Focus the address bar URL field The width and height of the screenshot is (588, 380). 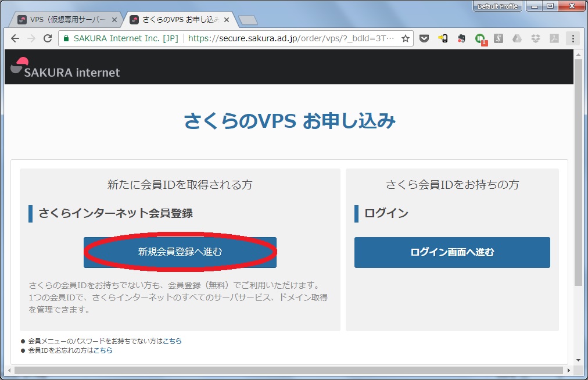(x=291, y=38)
